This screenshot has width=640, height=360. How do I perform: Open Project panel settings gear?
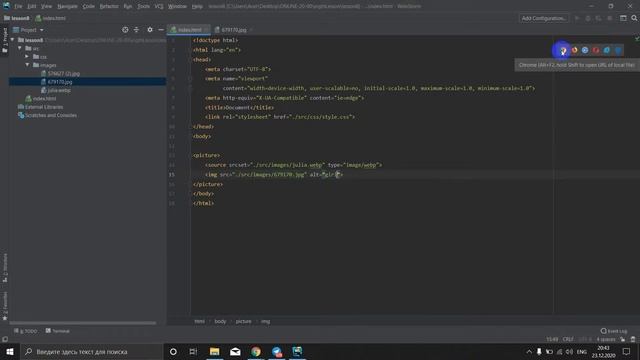tap(150, 30)
